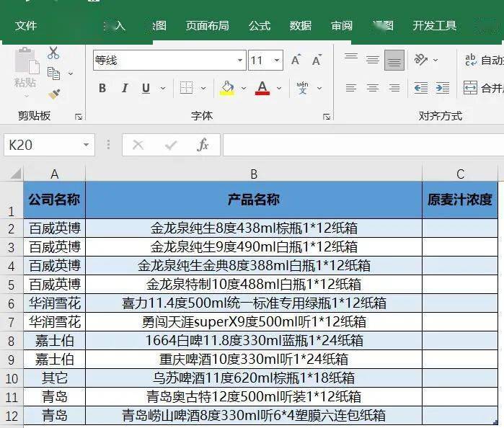This screenshot has width=504, height=428.
Task: Click the 原麦汁浓度 header cell
Action: 460,200
